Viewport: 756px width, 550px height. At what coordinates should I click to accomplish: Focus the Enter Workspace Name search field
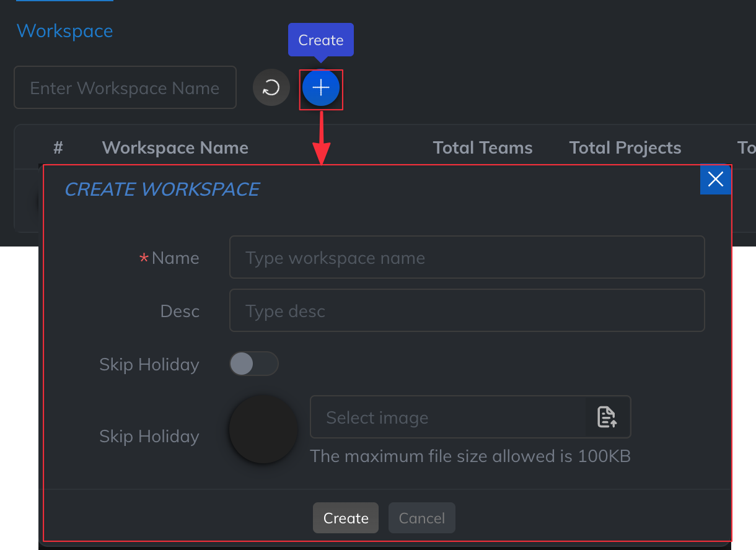click(x=125, y=88)
